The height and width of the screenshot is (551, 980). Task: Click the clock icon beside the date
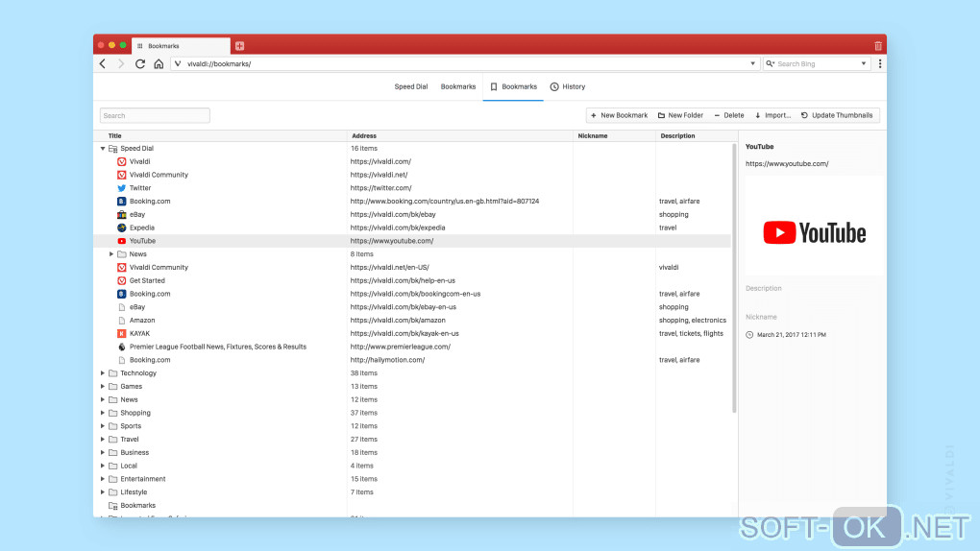pos(749,335)
